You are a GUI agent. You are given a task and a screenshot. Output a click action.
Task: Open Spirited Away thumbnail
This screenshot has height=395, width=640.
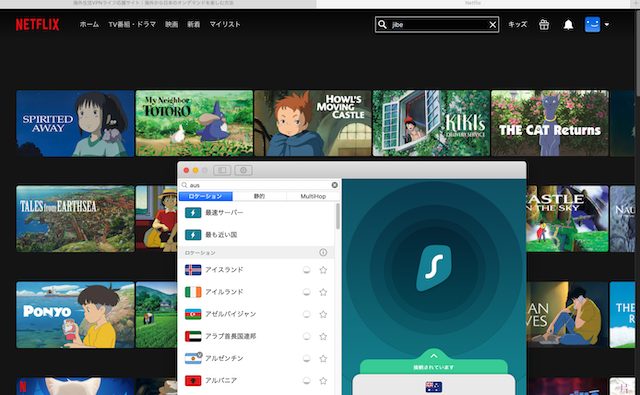(x=75, y=123)
